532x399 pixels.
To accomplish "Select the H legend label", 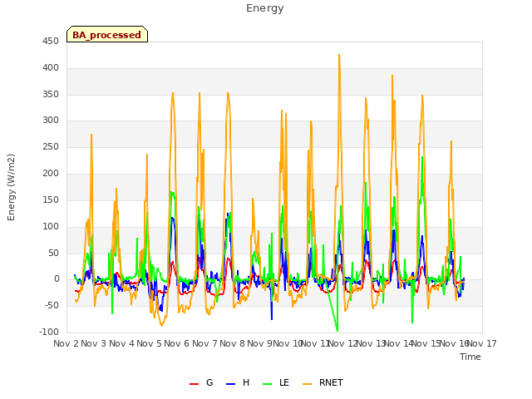I will 246,382.
